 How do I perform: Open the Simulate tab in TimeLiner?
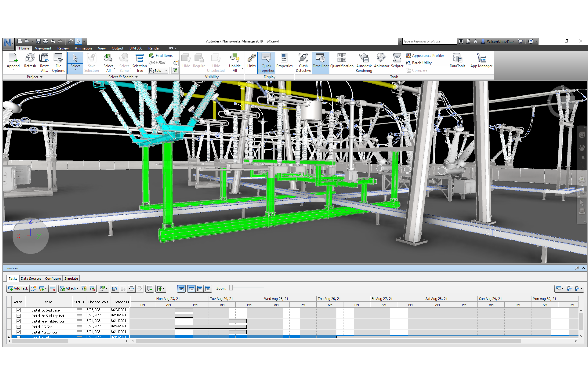pos(71,278)
